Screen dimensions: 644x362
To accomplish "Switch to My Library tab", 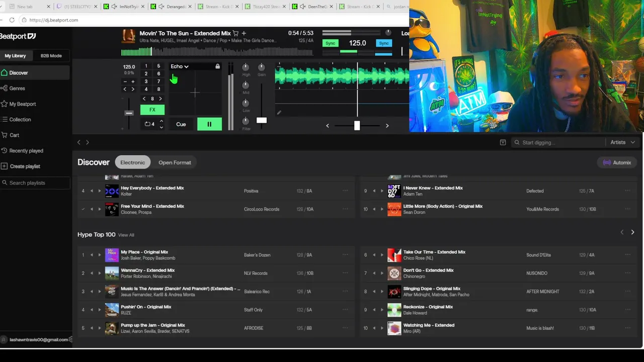I will pyautogui.click(x=15, y=56).
